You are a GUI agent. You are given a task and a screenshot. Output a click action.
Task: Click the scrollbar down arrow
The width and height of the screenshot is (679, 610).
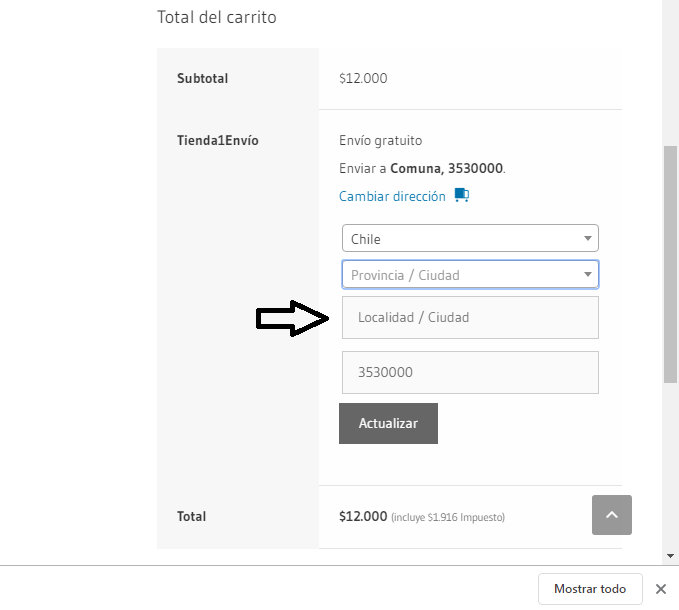pyautogui.click(x=670, y=556)
